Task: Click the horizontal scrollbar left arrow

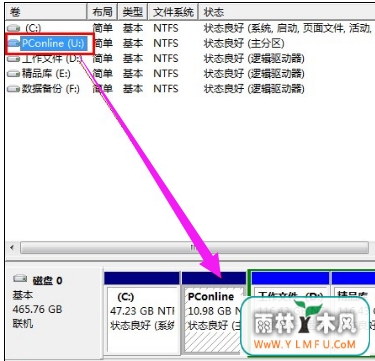Action: point(12,248)
